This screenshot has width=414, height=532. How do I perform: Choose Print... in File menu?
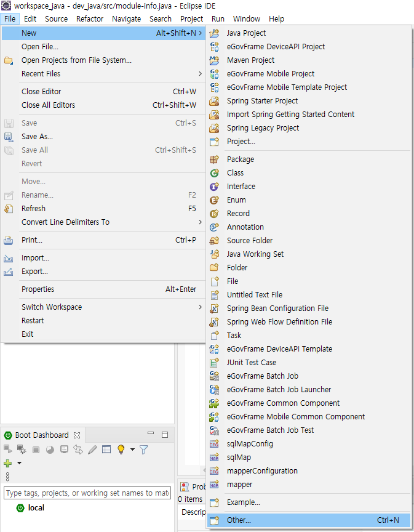103,240
